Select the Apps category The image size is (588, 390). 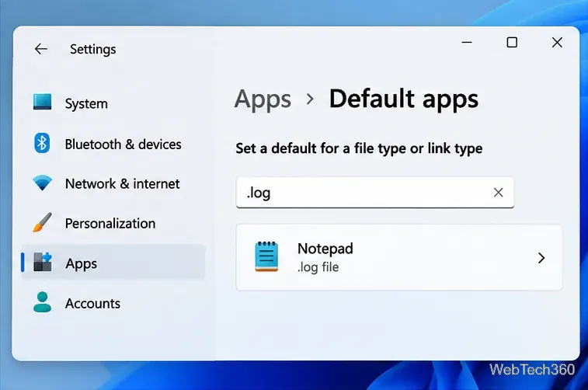[113, 263]
